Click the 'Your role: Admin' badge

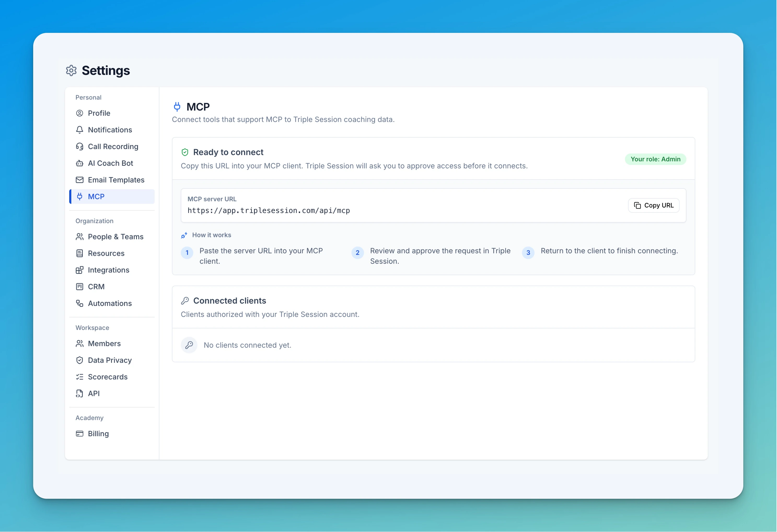pos(656,159)
